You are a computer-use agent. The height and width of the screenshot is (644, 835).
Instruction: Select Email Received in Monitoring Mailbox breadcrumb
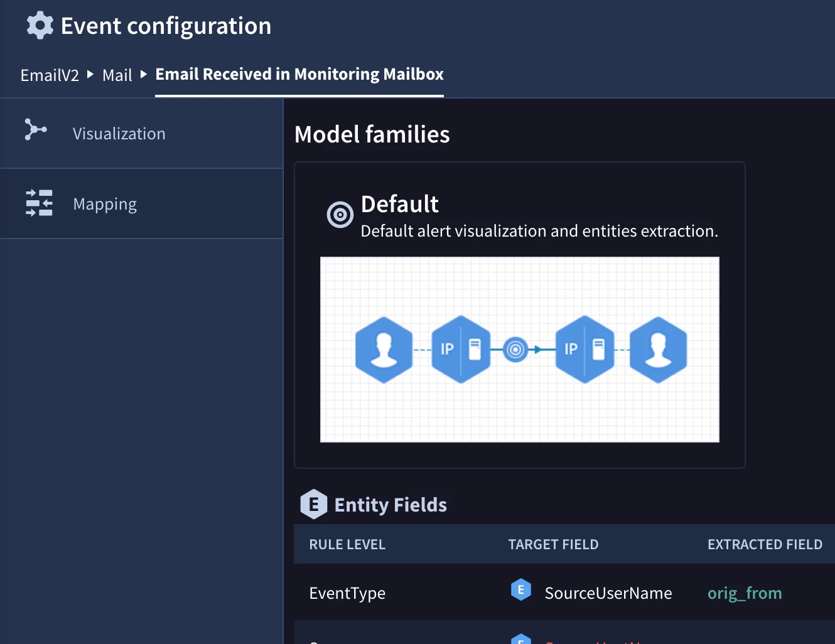[x=299, y=74]
